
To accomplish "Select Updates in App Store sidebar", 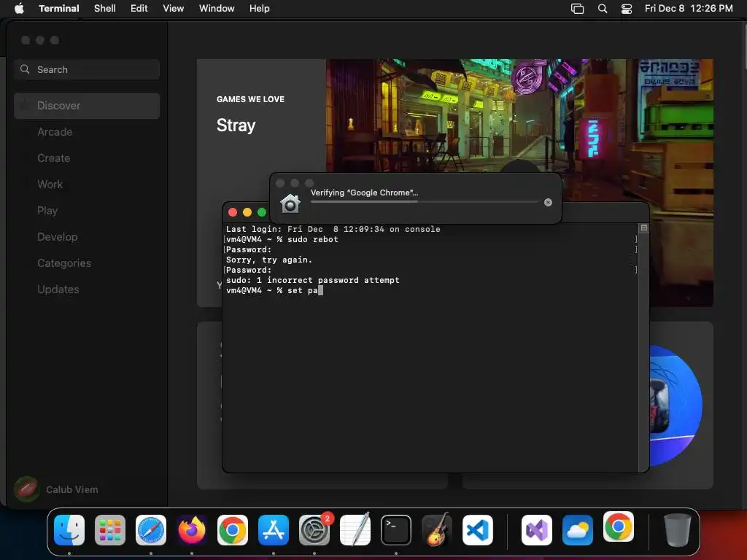I will 87,289.
